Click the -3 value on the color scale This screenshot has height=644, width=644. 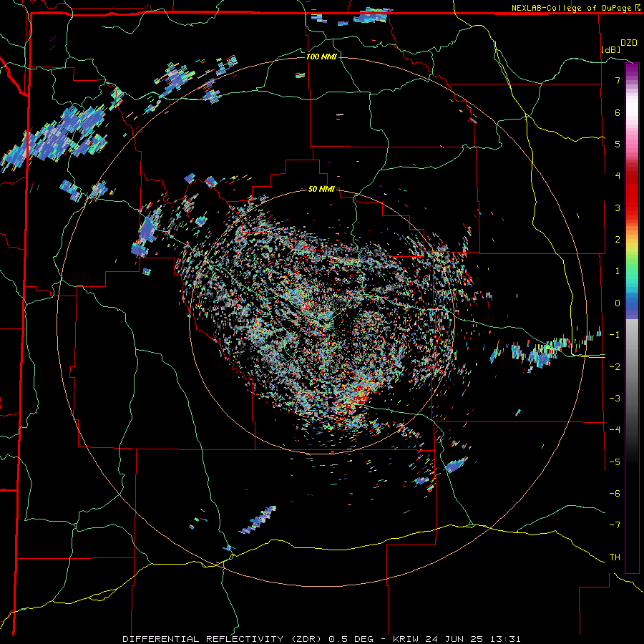pos(615,399)
